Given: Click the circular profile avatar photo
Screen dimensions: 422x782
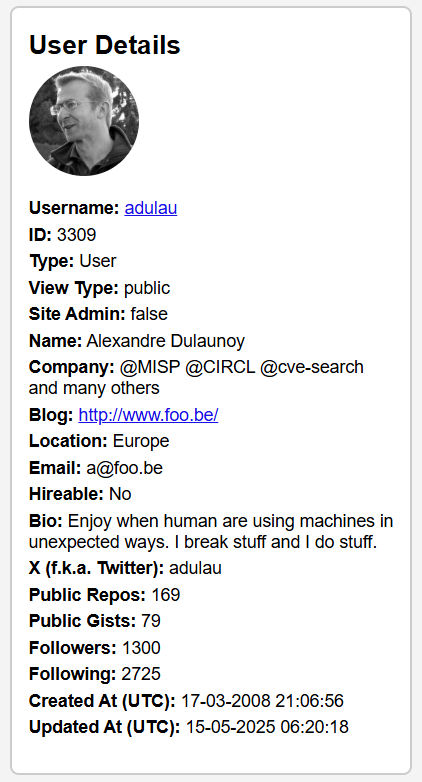Looking at the screenshot, I should tap(84, 121).
